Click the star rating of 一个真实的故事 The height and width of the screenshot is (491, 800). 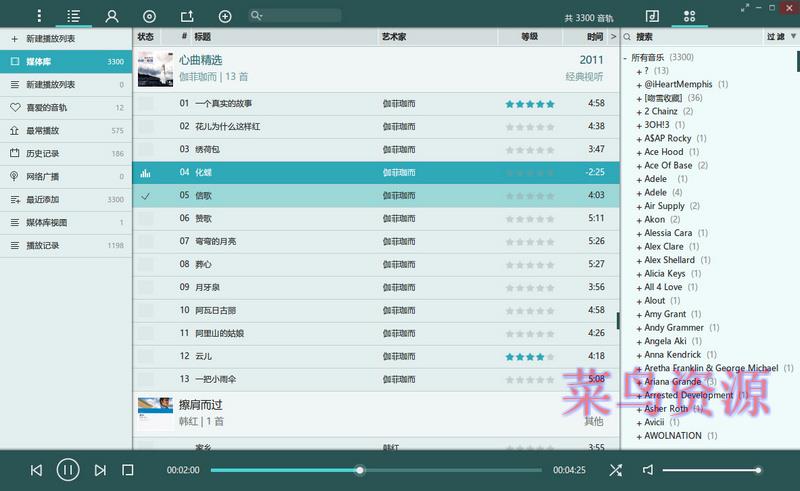pos(530,104)
